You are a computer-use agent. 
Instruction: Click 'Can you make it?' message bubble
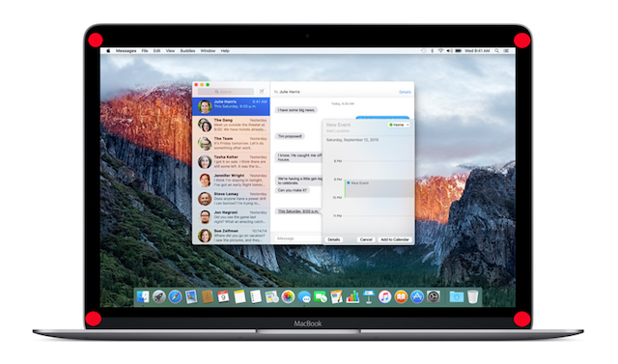(293, 190)
